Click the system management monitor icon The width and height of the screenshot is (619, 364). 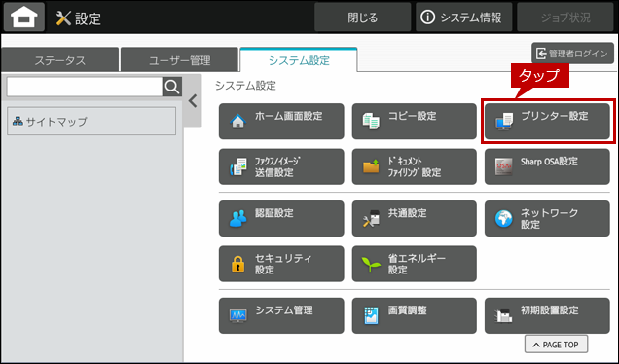pos(238,316)
